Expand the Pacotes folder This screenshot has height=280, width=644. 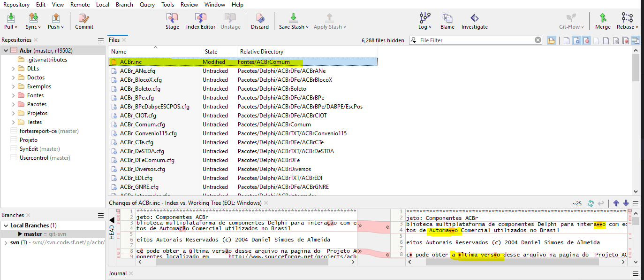tap(14, 104)
